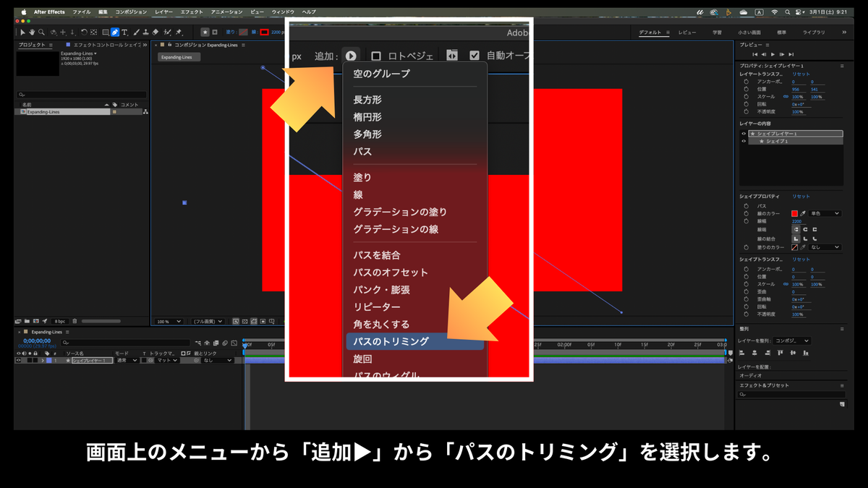Screen dimensions: 868x488
Task: Select the Type tool
Action: tap(124, 32)
